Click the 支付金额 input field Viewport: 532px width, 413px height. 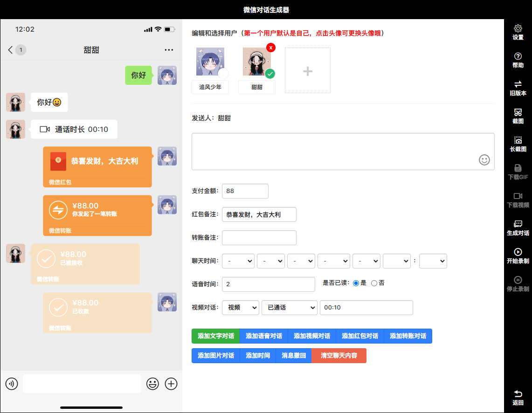(245, 191)
